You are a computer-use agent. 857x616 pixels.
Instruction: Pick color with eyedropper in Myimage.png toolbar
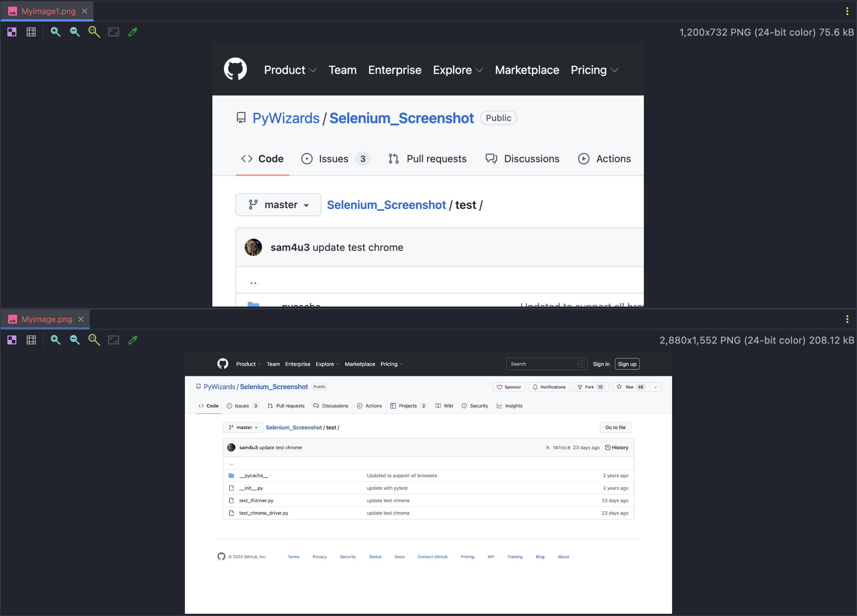(133, 340)
